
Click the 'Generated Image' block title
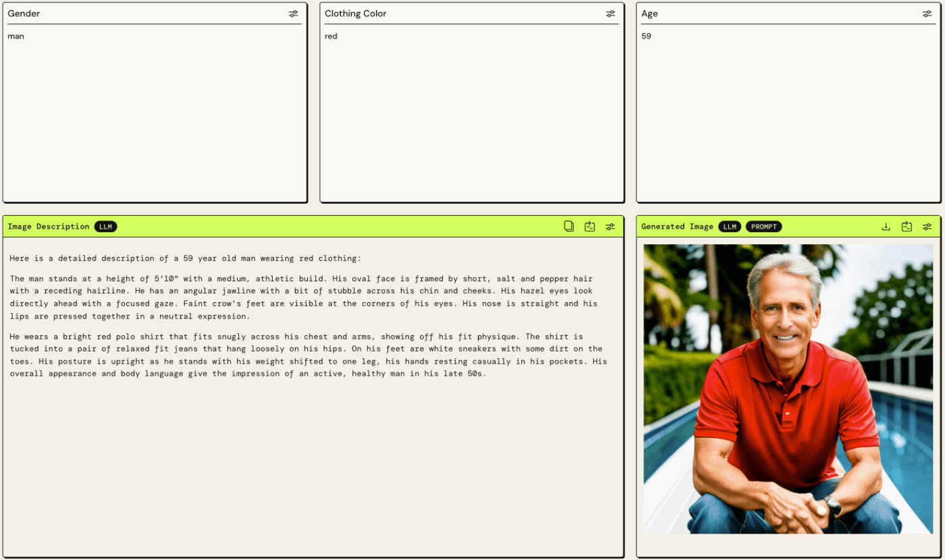click(677, 227)
